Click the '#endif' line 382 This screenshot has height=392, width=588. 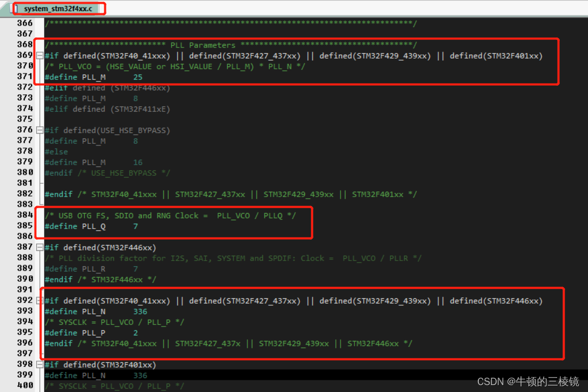click(x=230, y=194)
